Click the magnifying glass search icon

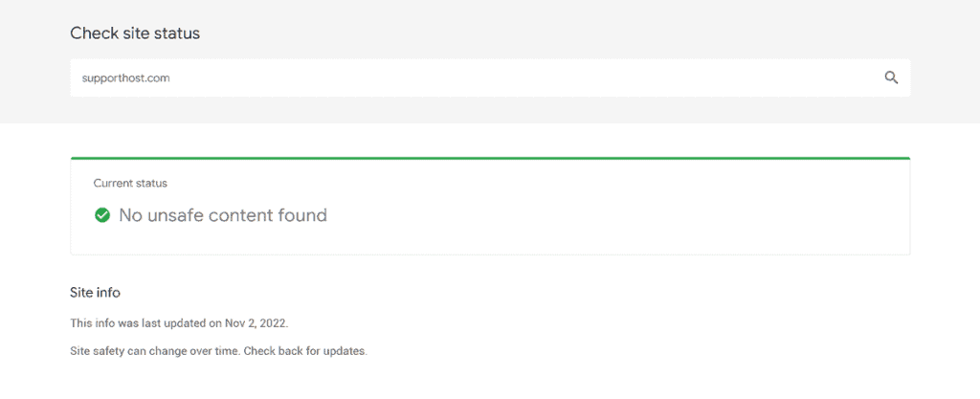891,78
